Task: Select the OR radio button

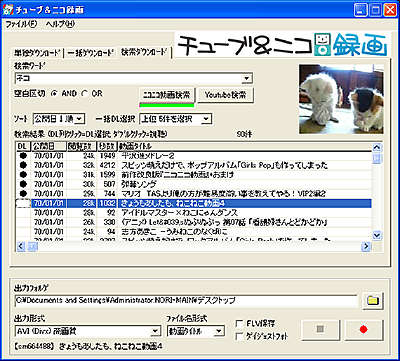Action: [x=84, y=94]
